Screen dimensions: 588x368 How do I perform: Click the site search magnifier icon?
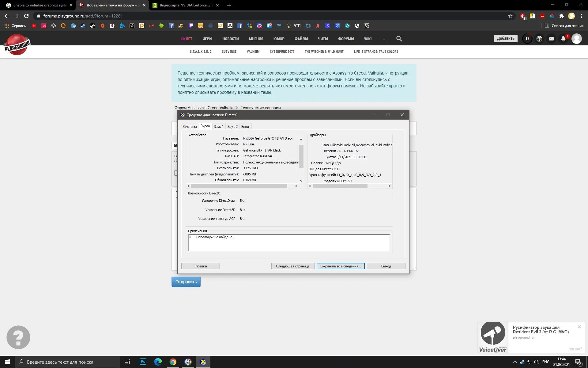(399, 39)
